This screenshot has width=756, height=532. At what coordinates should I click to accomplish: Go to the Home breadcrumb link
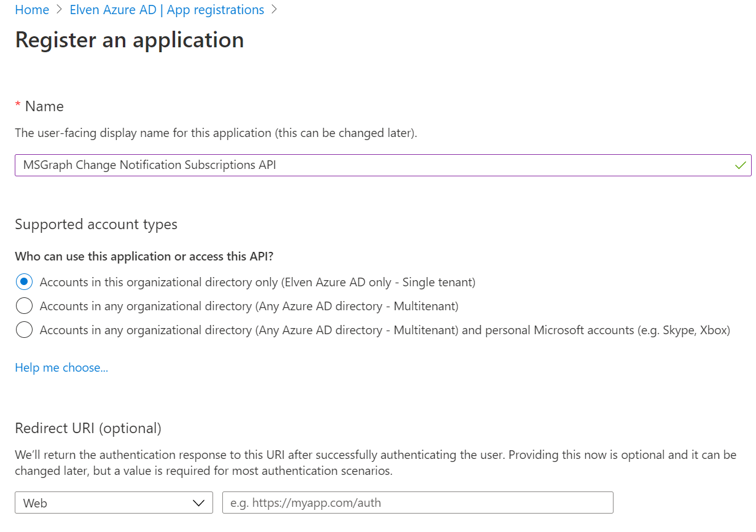[x=32, y=10]
